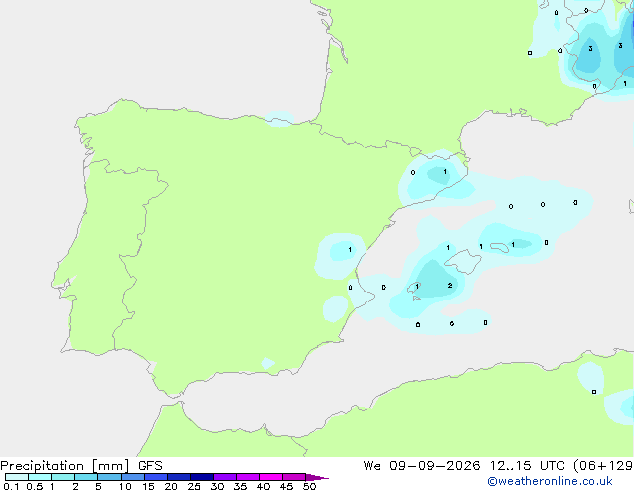Viewport: 634px width, 490px height.
Task: Select the 5-10 mm legend color swatch
Action: click(109, 477)
